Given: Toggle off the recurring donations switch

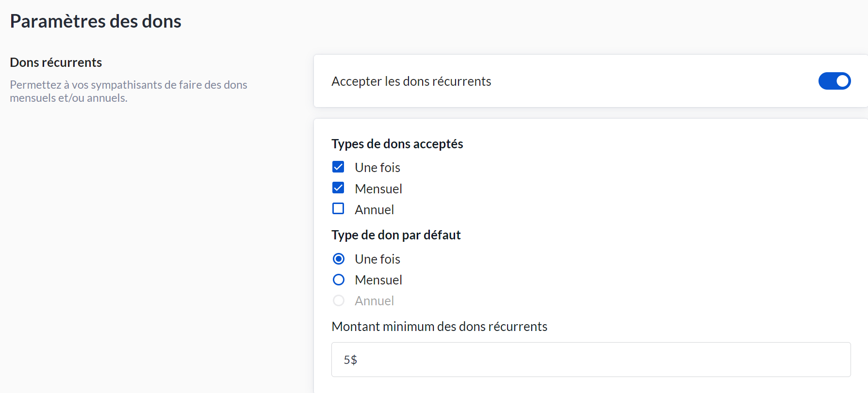Looking at the screenshot, I should (834, 81).
